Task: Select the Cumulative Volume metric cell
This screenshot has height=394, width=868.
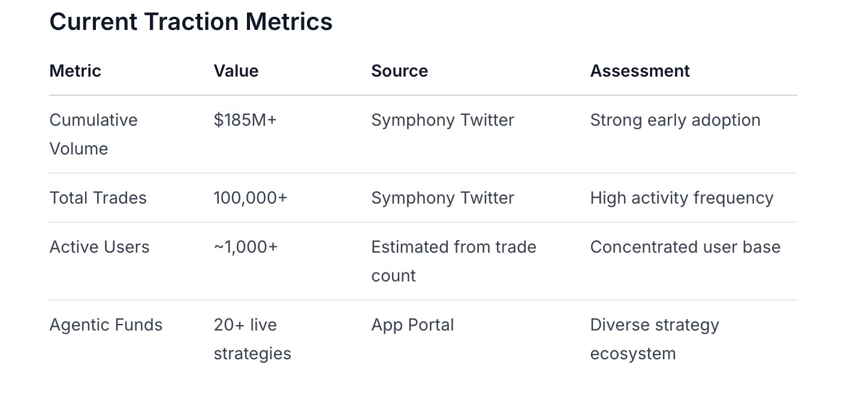Action: point(93,134)
